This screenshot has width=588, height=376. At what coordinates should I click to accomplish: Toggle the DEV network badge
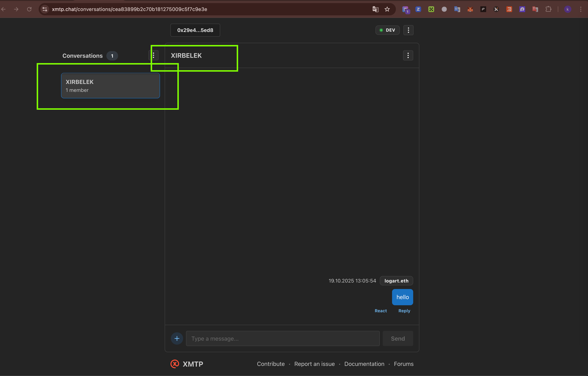pos(387,30)
